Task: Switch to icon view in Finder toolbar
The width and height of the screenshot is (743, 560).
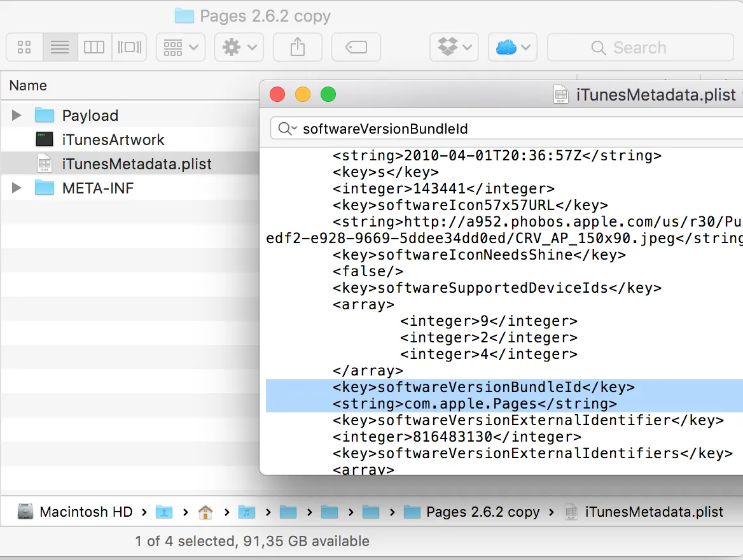Action: tap(25, 47)
